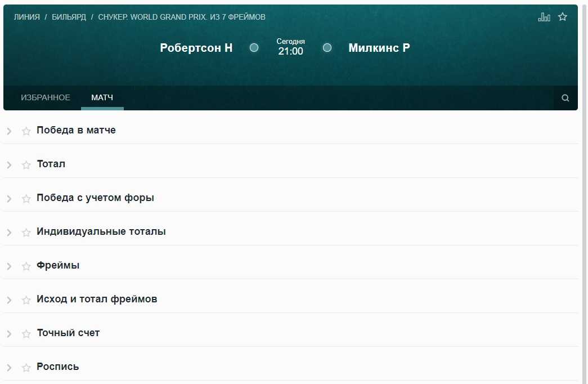Click the circle icon beside Милкинс Р
Viewport: 588px width, 384px height.
tap(327, 48)
